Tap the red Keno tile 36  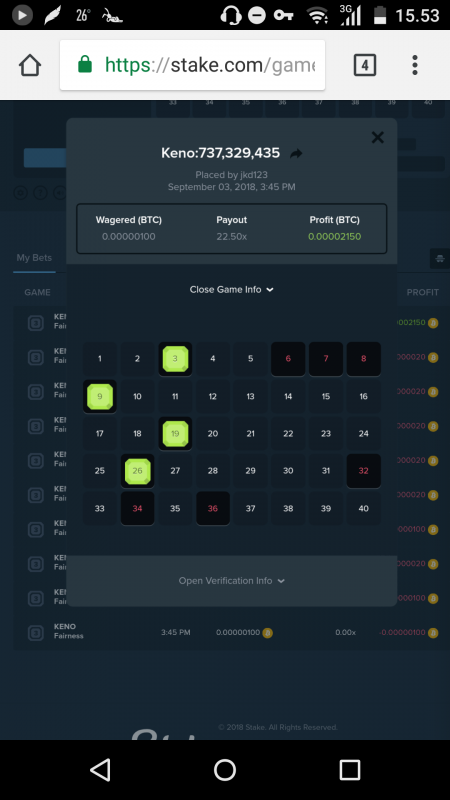point(213,508)
